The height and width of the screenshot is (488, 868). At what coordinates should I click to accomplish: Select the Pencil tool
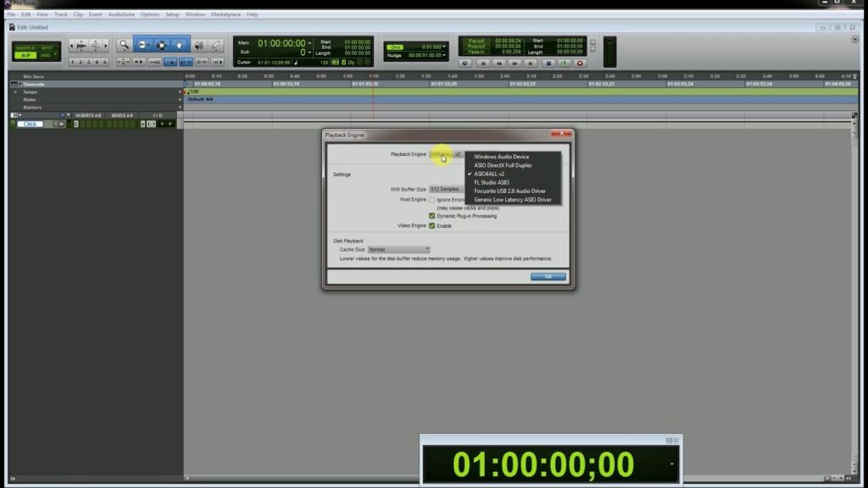click(x=216, y=46)
